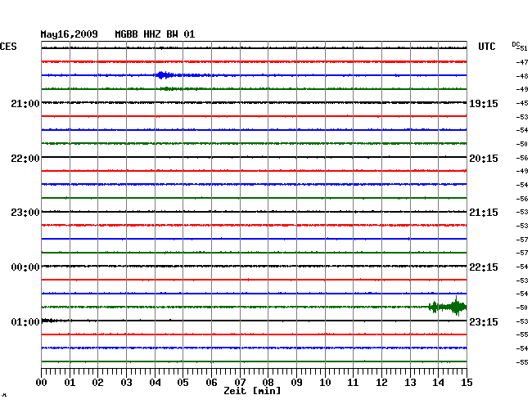Click the date label May16,2009
532x404 pixels.
(70, 34)
